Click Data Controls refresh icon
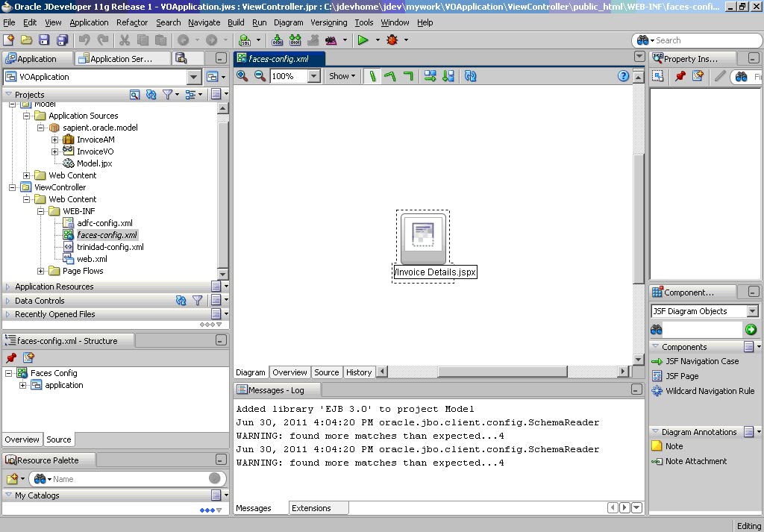764x532 pixels. [181, 301]
